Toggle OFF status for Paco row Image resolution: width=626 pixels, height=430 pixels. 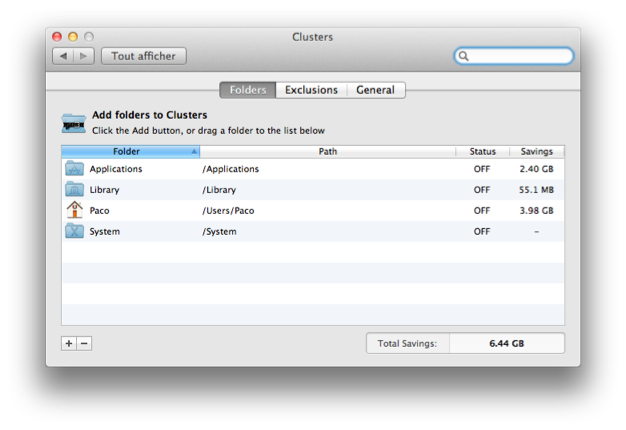[x=482, y=210]
